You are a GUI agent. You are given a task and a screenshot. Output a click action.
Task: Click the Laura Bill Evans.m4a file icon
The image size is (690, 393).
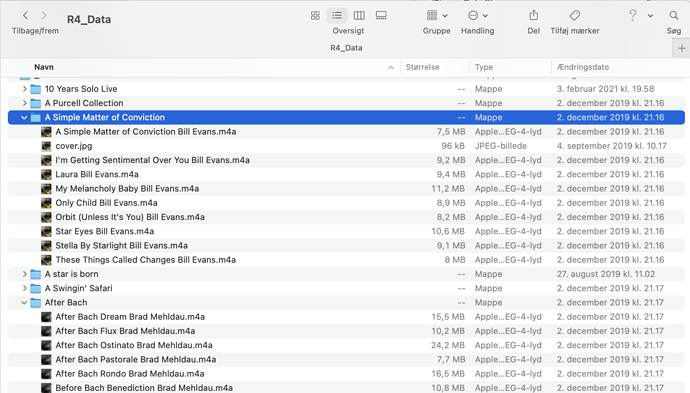click(x=46, y=174)
